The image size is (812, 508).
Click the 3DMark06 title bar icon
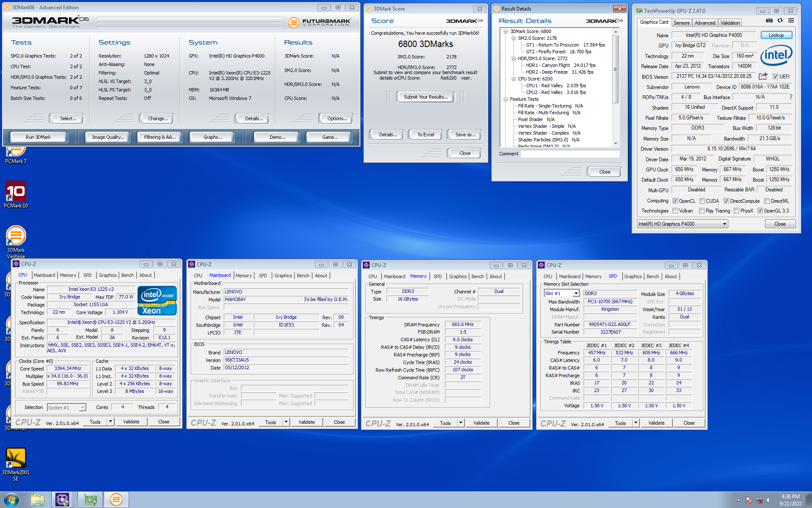(x=7, y=7)
